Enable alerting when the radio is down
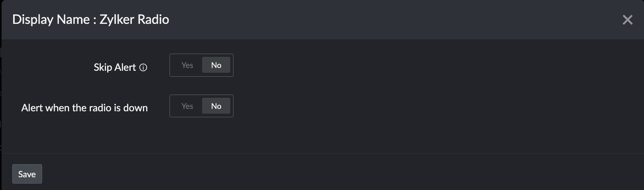Image resolution: width=644 pixels, height=190 pixels. pos(187,106)
